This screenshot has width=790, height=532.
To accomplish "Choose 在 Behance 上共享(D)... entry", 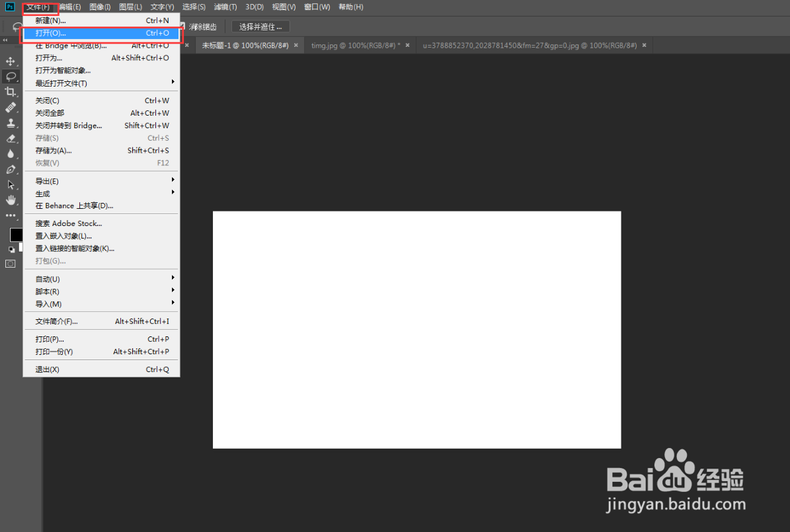I will coord(101,206).
